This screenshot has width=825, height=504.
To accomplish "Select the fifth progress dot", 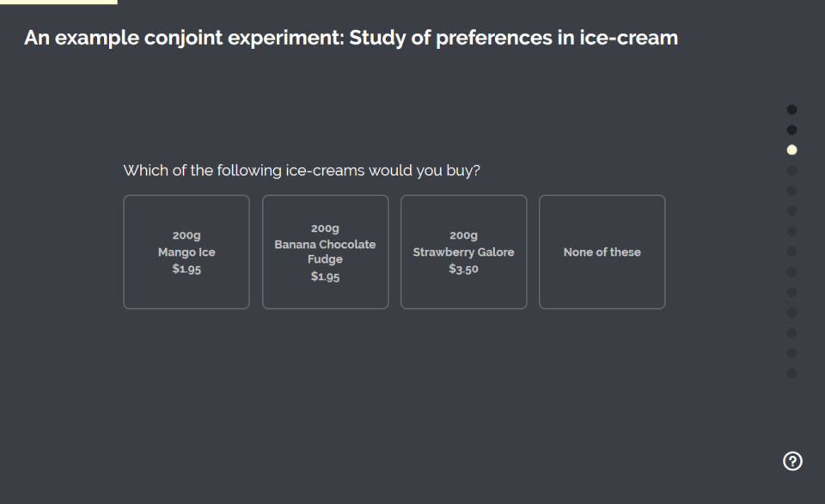I will (x=791, y=191).
